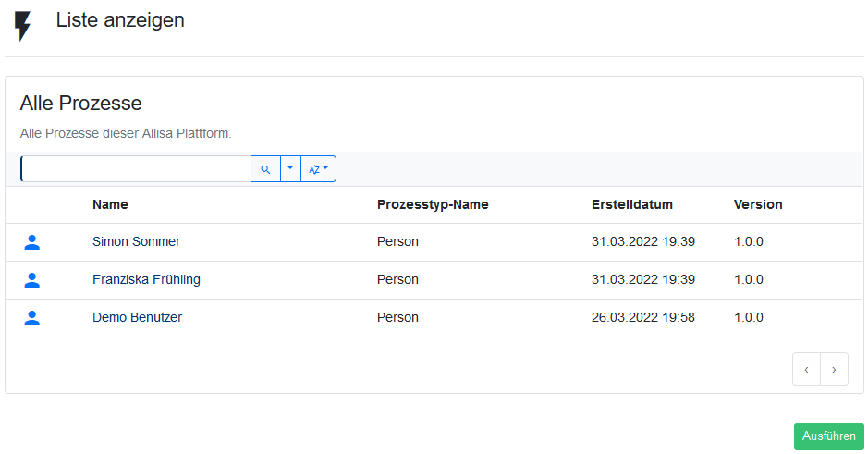Open the A-Z sort order dropdown
868x454 pixels.
tap(318, 169)
